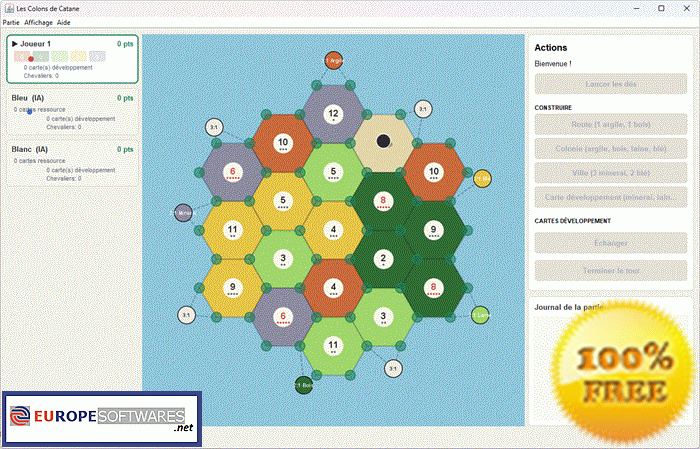
Task: Click the app icon in the title bar
Action: click(x=9, y=8)
